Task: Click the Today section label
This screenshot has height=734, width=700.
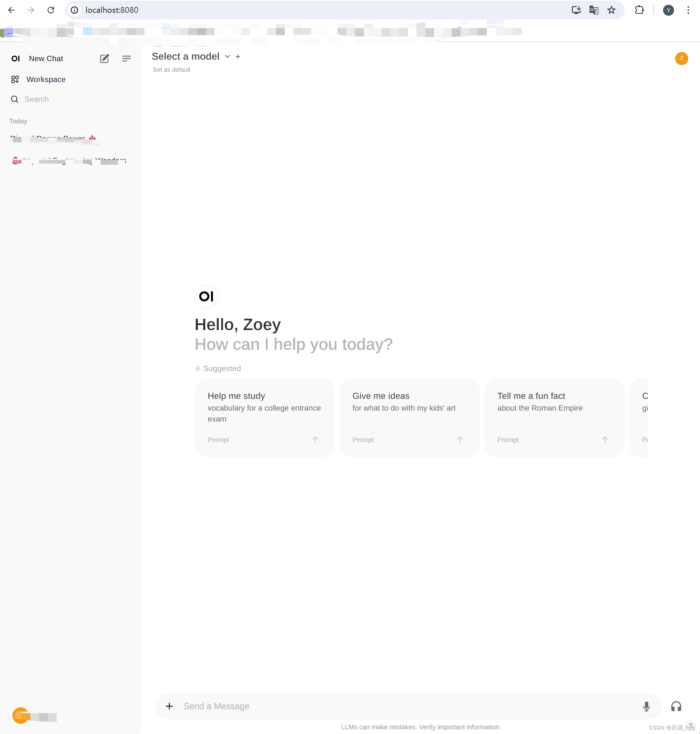Action: (18, 121)
